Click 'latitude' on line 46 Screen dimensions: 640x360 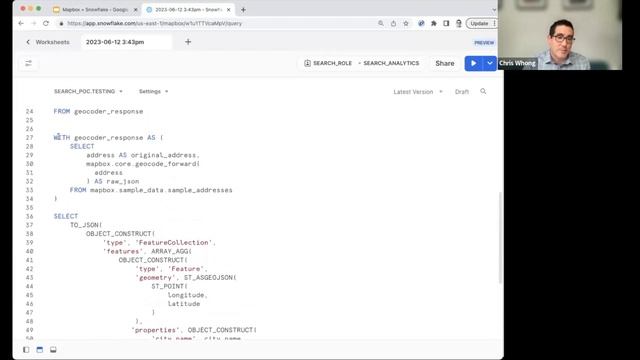[184, 304]
